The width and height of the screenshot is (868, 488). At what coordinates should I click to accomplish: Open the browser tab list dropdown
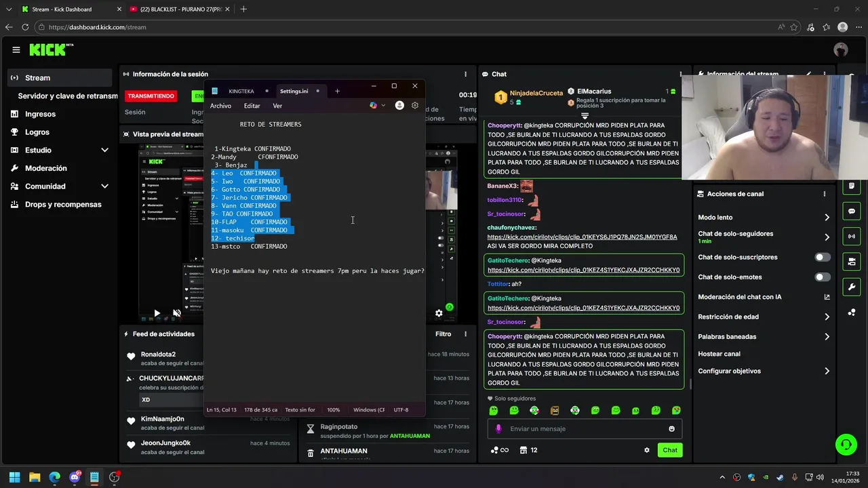(9, 9)
